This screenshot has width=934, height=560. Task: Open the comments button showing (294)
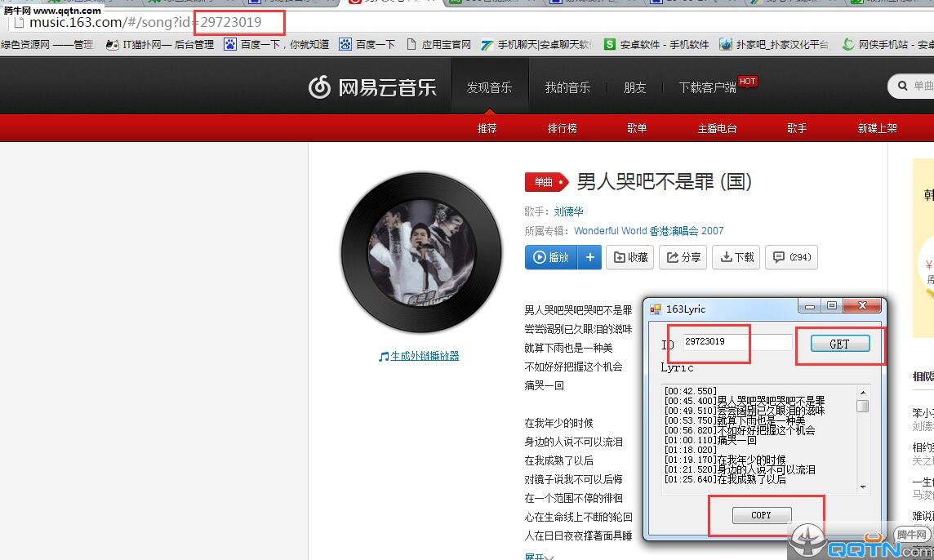pyautogui.click(x=792, y=257)
